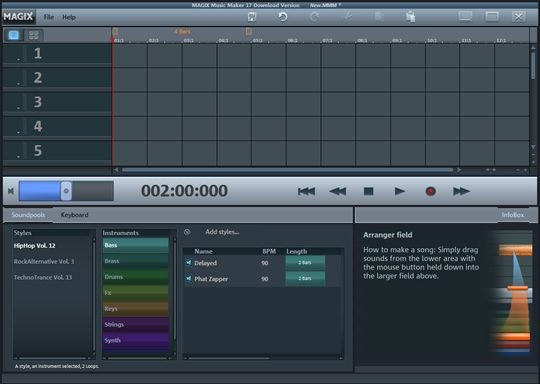Viewport: 540px width, 384px height.
Task: Open track 2 dropdown arrow
Action: [18, 83]
